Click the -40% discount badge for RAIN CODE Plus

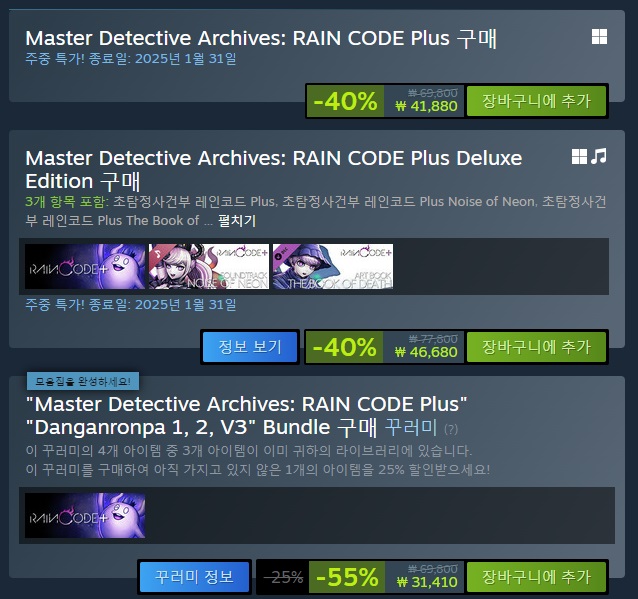pos(345,101)
